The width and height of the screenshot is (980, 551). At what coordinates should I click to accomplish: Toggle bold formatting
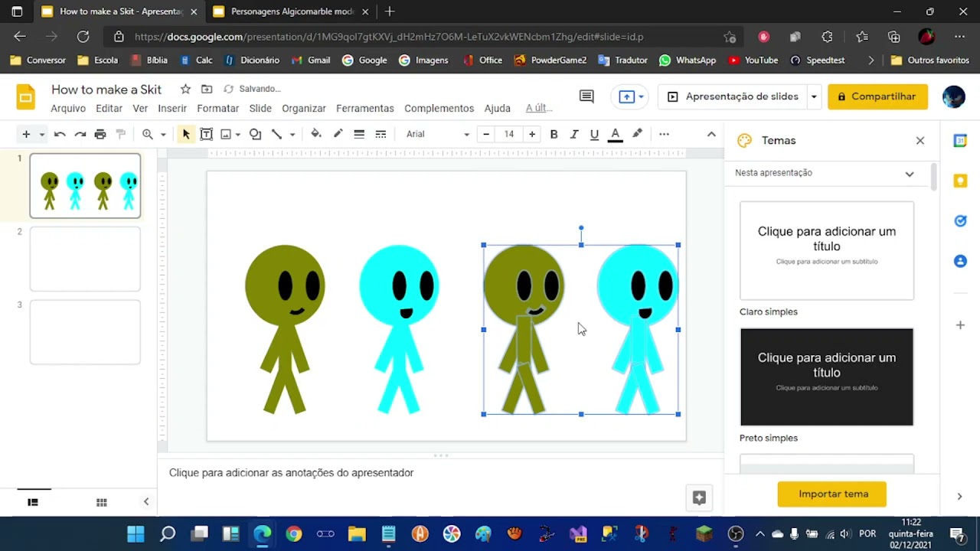tap(554, 135)
